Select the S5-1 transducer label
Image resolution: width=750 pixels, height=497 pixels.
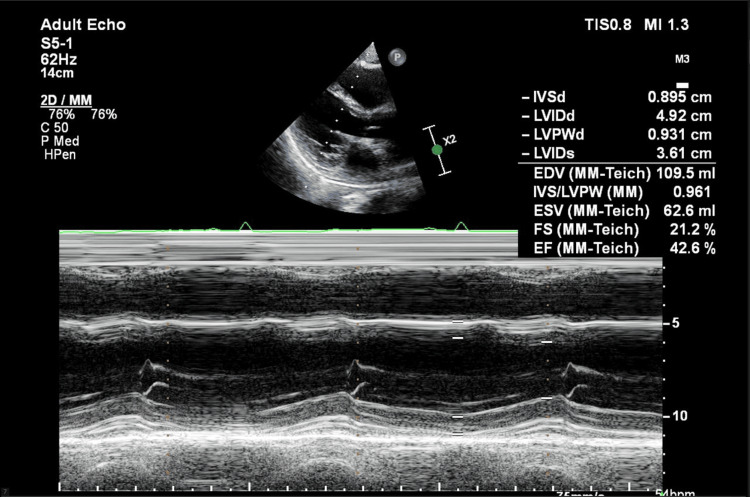click(57, 44)
